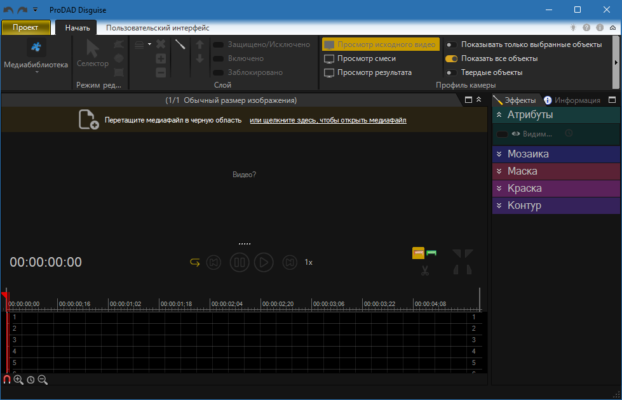Screen dimensions: 622x400
Task: Click the circle shape edit tool
Action: tap(119, 58)
